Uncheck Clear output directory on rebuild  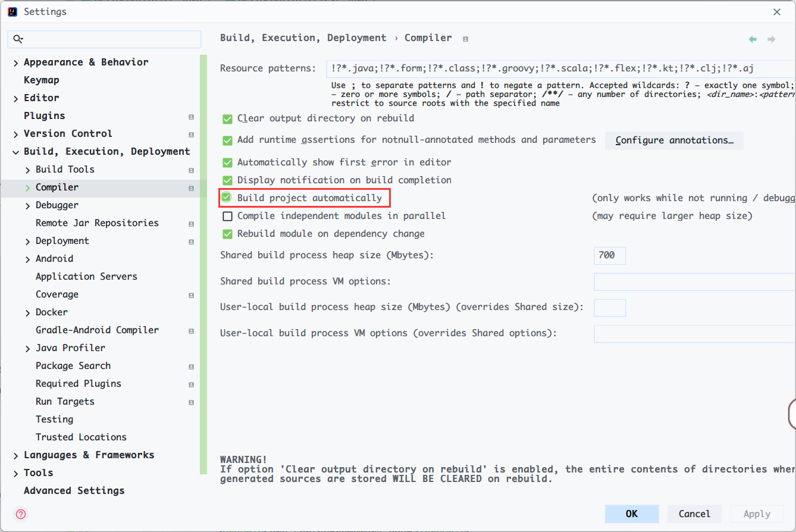(x=227, y=118)
